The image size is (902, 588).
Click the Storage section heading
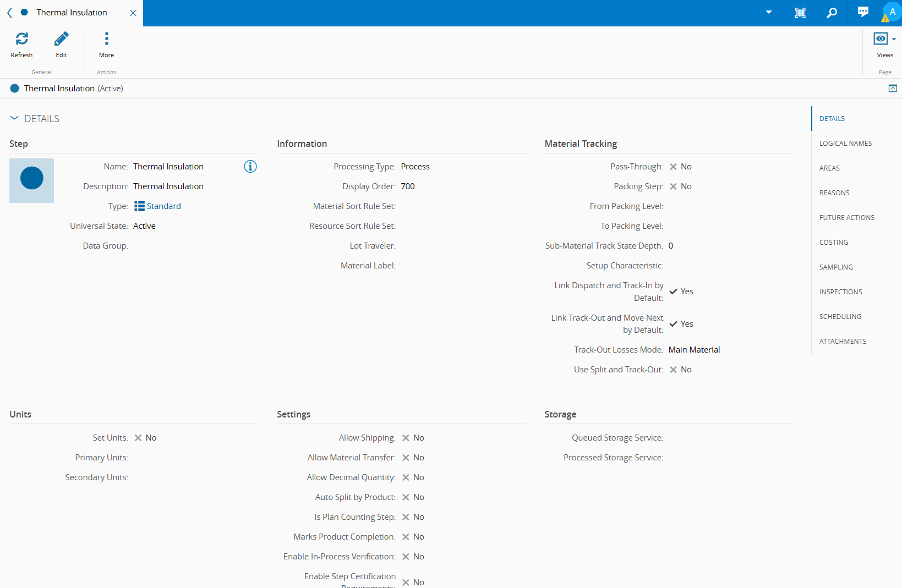pyautogui.click(x=560, y=414)
